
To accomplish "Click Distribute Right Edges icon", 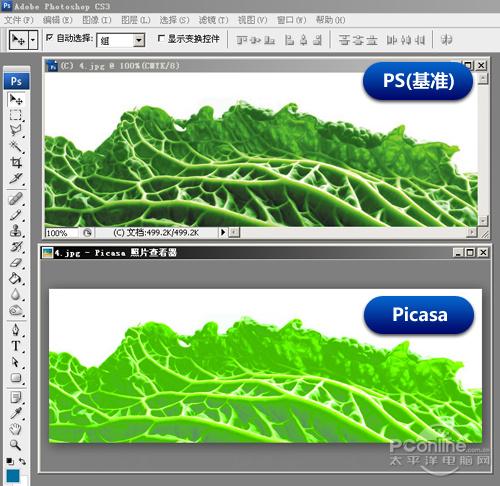I will tap(420, 40).
